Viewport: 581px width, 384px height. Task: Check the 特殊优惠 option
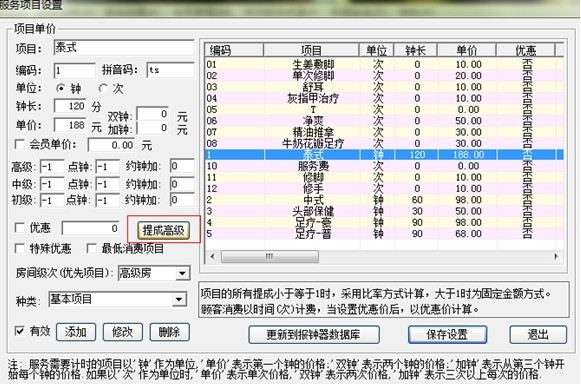(19, 248)
